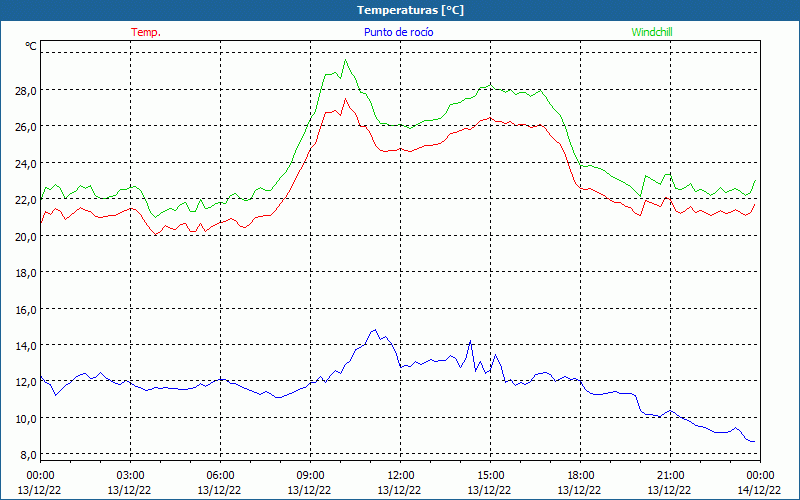Select the blue Punto de rocío legend label
Screen dimensions: 800x500
tap(398, 32)
